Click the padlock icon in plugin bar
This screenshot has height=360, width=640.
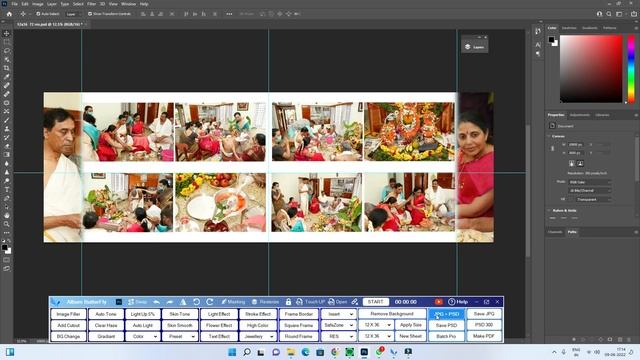pos(288,302)
